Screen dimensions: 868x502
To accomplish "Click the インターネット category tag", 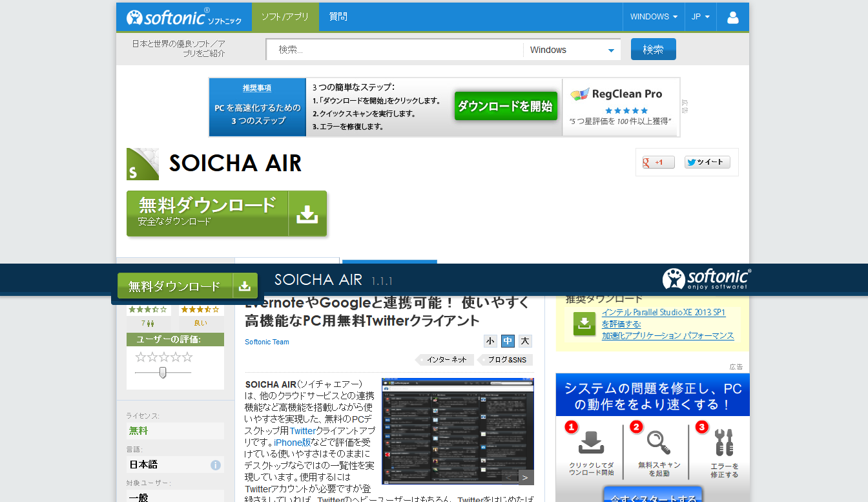I will point(444,360).
